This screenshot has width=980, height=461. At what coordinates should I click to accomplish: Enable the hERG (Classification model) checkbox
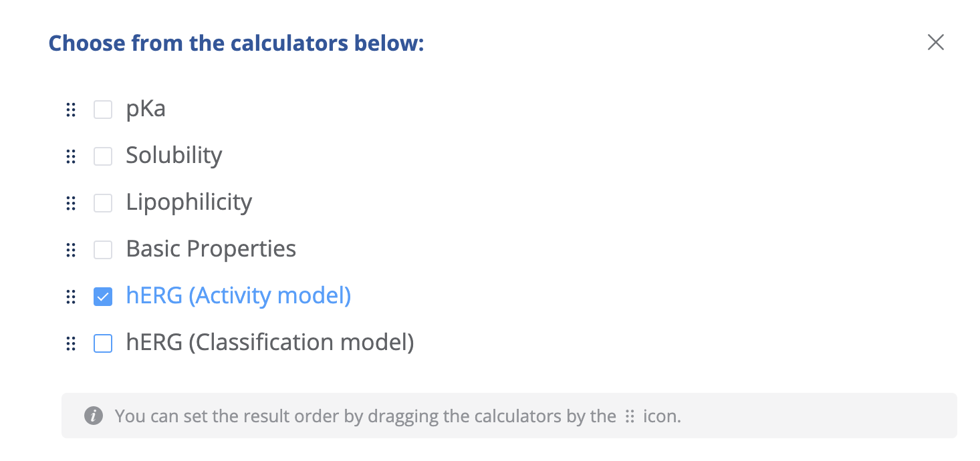tap(103, 343)
